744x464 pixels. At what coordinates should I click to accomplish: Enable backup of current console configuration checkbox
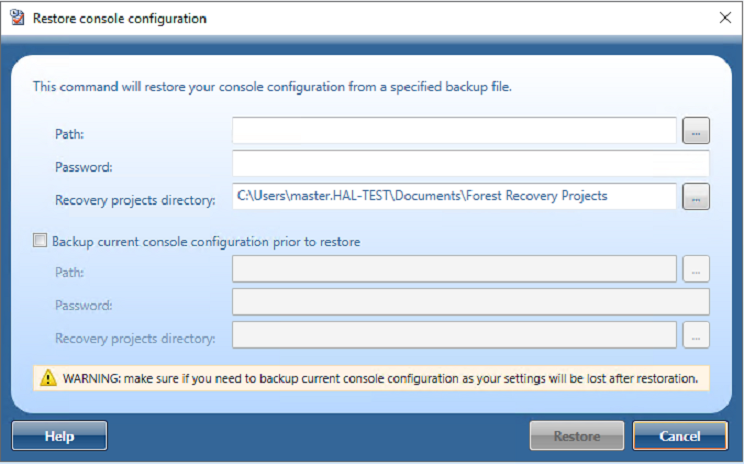click(x=40, y=241)
